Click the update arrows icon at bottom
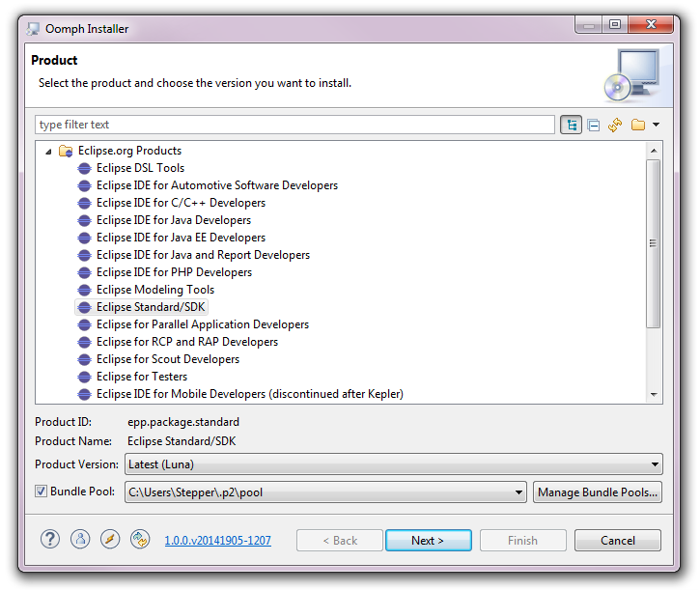Screen dimensions: 700x590 140,539
